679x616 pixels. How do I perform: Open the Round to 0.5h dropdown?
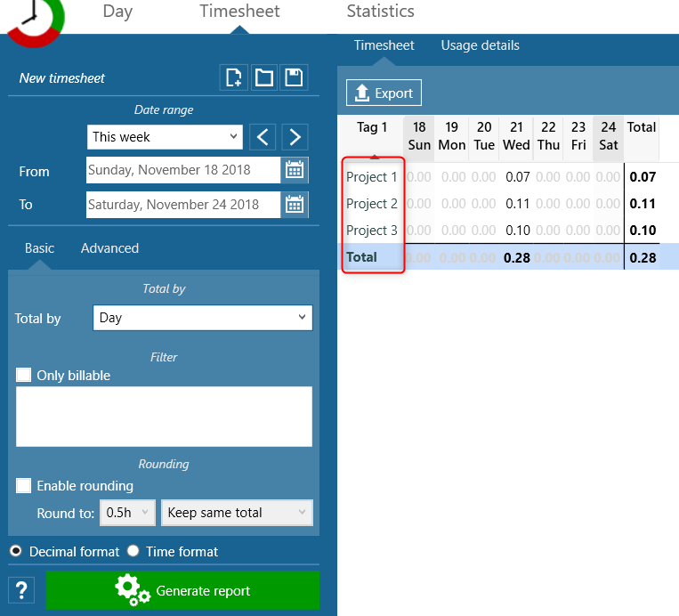(128, 513)
